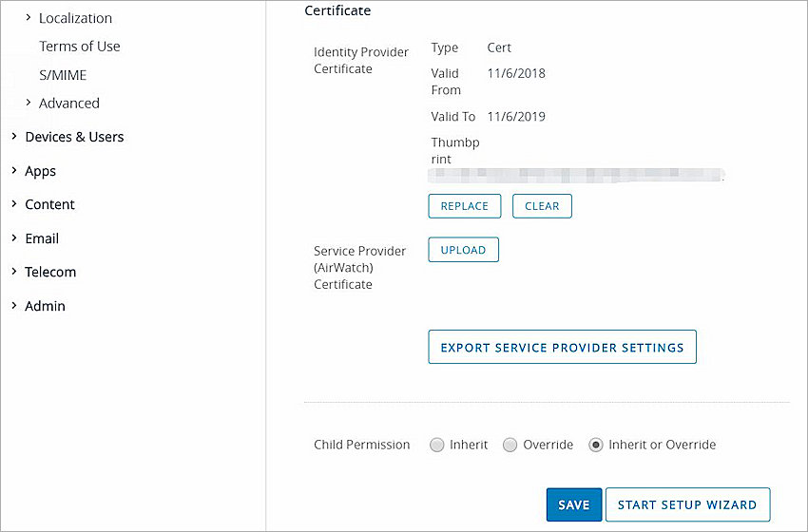Open the S/MIME settings page
The height and width of the screenshot is (532, 808).
coord(63,75)
